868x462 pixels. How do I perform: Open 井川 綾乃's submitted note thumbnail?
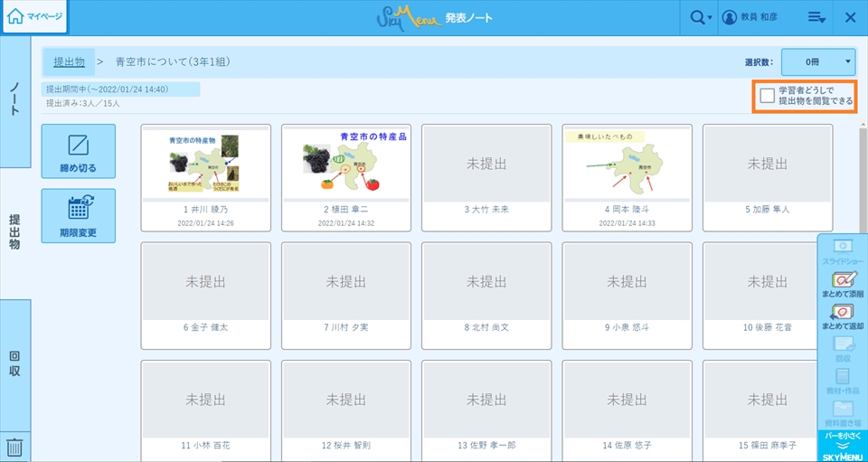[x=205, y=164]
